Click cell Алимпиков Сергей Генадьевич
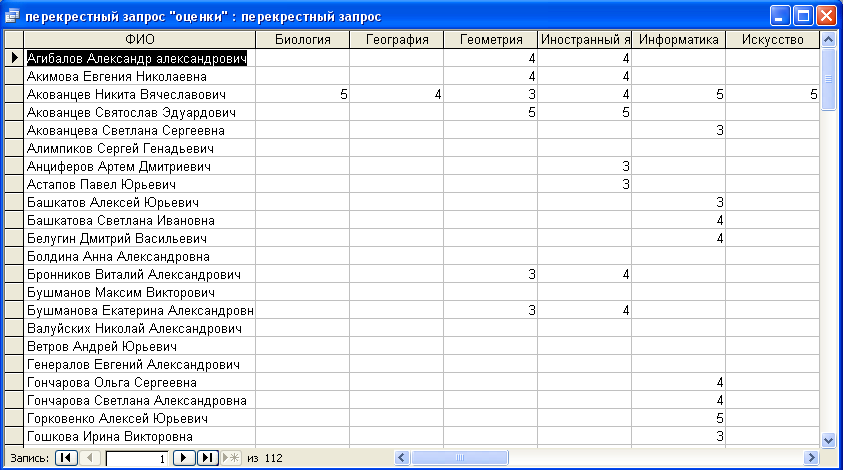Image resolution: width=844 pixels, height=470 pixels. [x=139, y=148]
